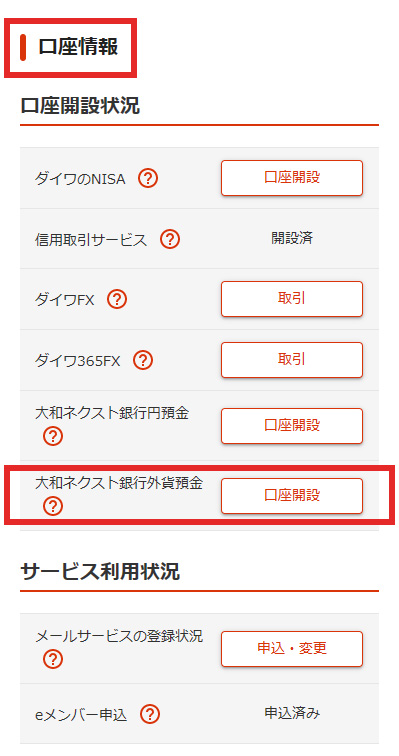Open help for メールサービスの登録状況
This screenshot has width=399, height=756.
53,659
